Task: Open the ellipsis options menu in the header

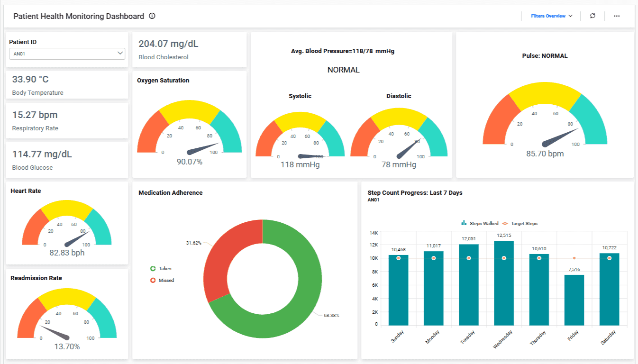Action: click(617, 16)
